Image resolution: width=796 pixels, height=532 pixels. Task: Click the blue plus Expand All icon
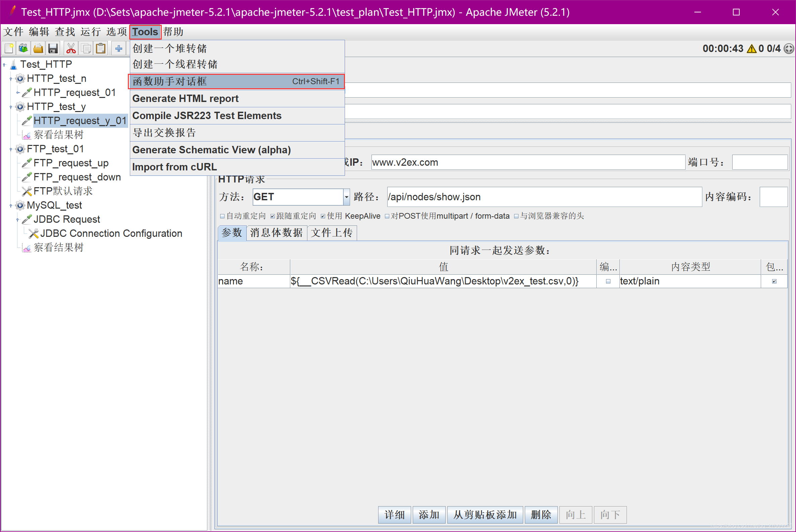coord(118,49)
